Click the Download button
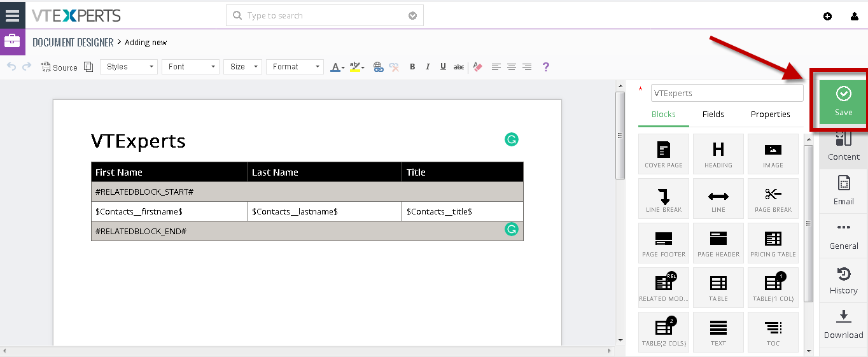The width and height of the screenshot is (868, 357). coord(843,325)
